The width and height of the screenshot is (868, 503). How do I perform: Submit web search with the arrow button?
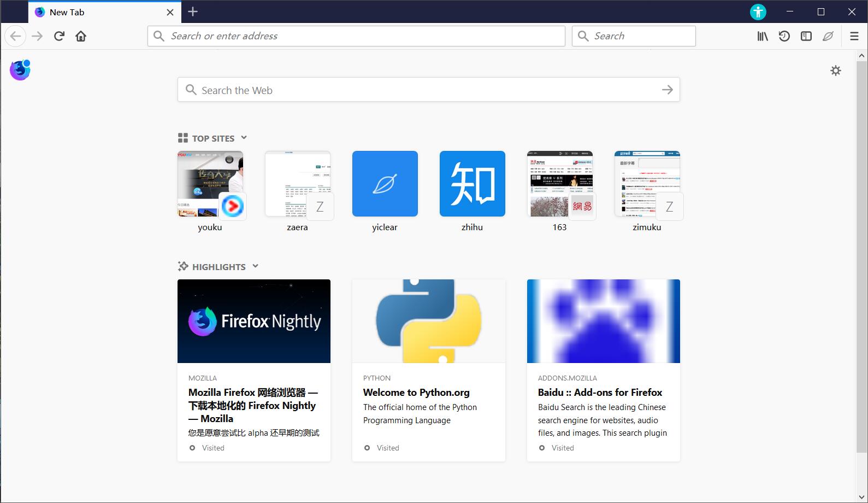coord(668,90)
